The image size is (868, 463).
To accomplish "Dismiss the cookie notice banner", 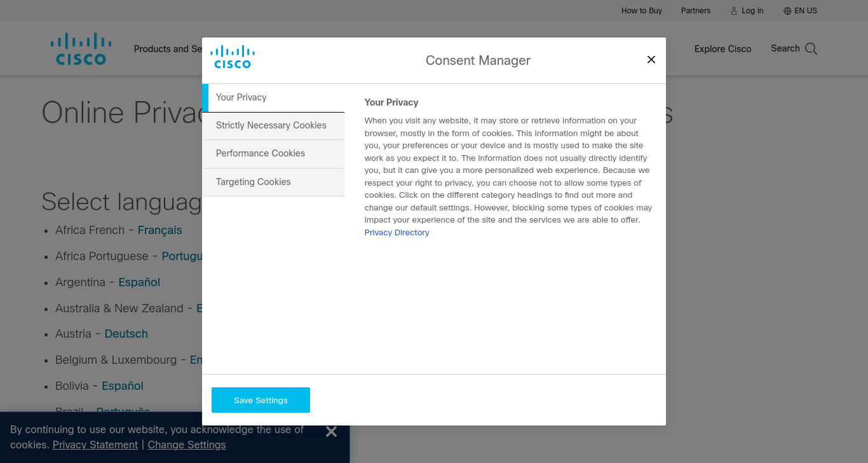I will click(331, 432).
